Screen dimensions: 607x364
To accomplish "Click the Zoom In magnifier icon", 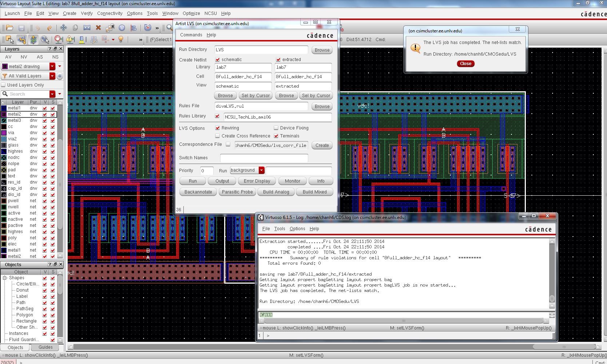I will point(169,28).
